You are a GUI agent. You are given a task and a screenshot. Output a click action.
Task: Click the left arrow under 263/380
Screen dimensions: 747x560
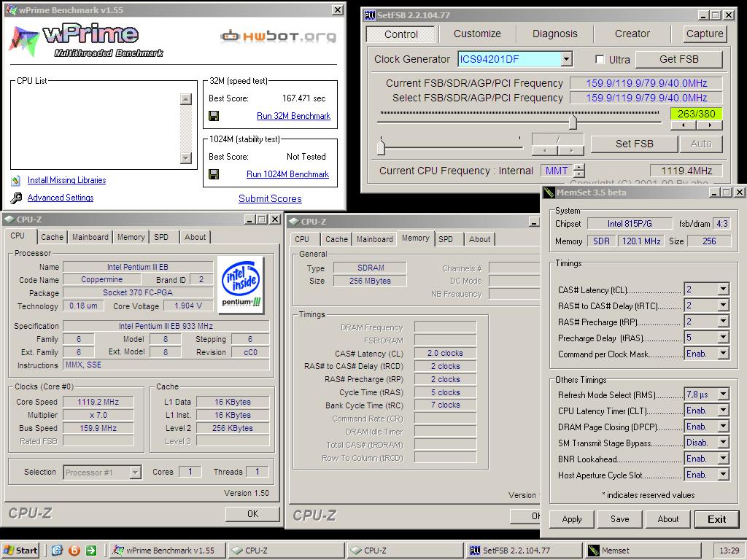[683, 125]
